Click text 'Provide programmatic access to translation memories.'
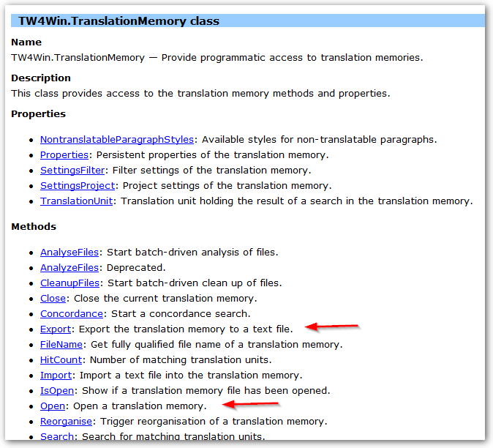Screen dimensions: 493x448 (292, 58)
